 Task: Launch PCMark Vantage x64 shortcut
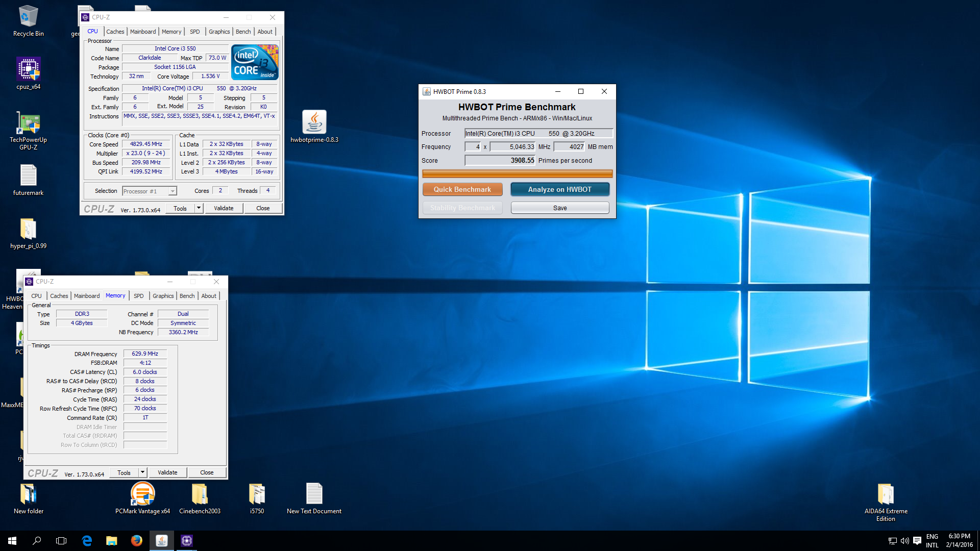(x=142, y=498)
